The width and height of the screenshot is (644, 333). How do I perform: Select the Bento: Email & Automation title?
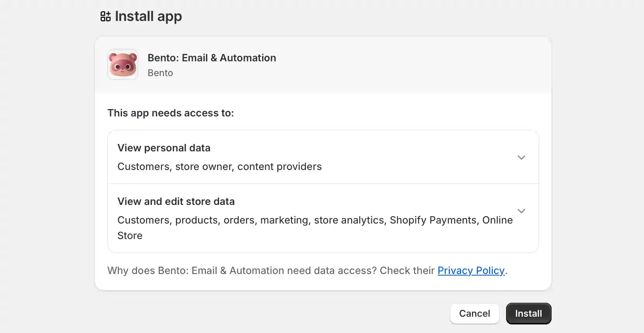[212, 58]
